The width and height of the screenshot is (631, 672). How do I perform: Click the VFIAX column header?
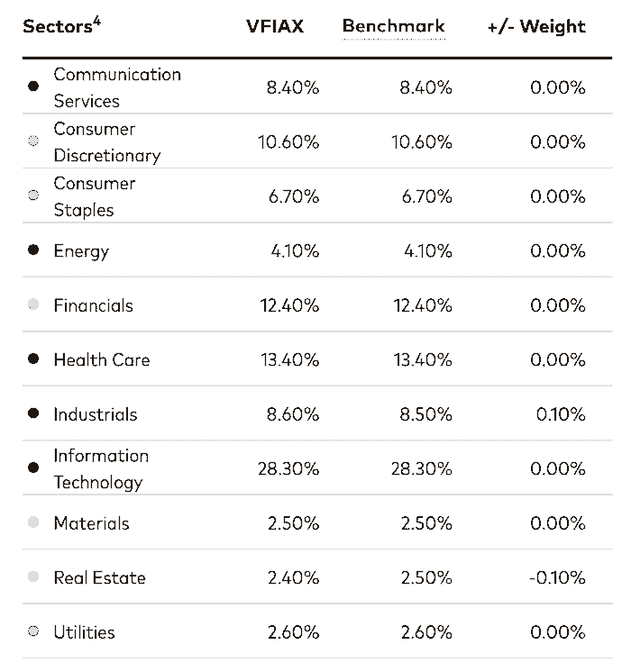[275, 26]
